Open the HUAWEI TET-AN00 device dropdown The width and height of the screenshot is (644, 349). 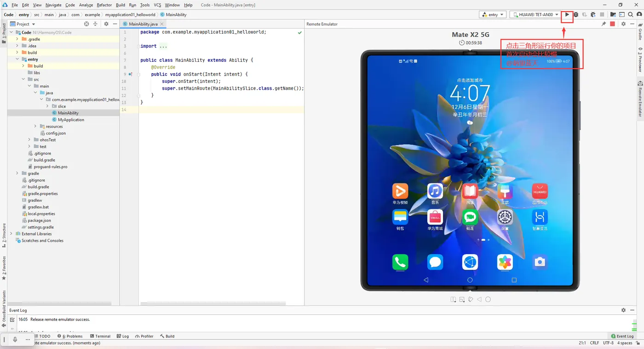tap(535, 15)
